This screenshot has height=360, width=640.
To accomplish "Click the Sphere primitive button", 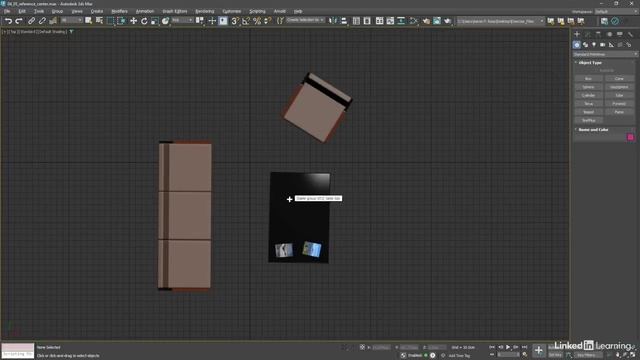I will (588, 87).
